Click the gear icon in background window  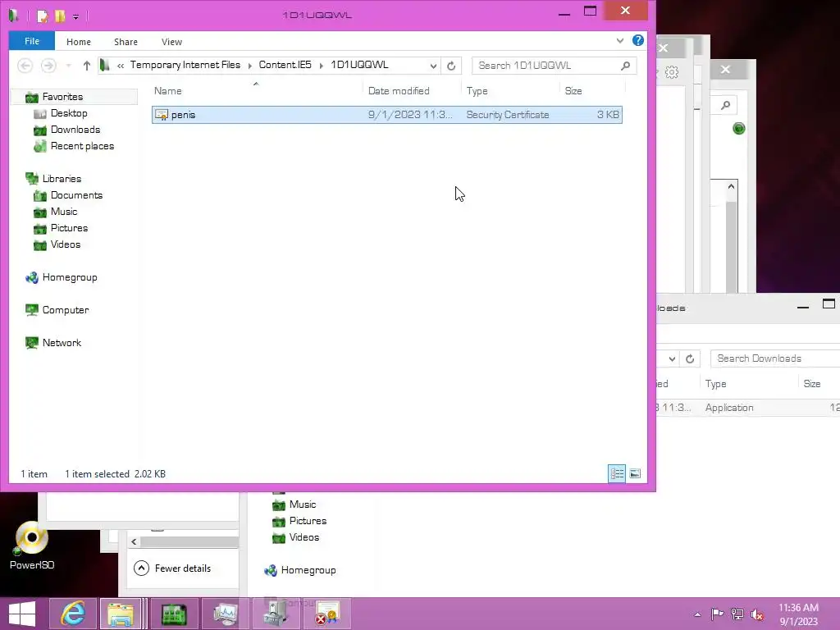[x=672, y=72]
